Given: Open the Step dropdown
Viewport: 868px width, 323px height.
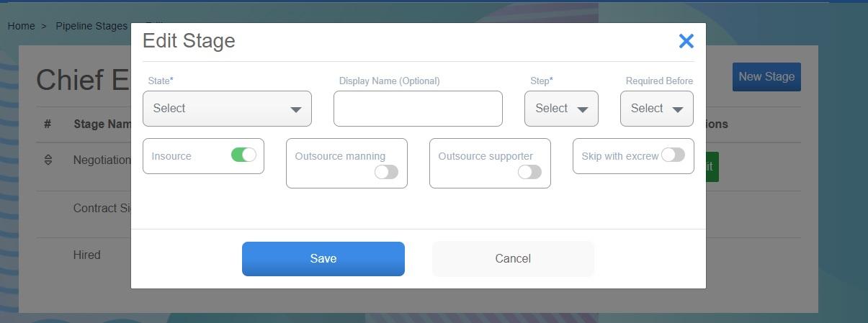Looking at the screenshot, I should pyautogui.click(x=561, y=109).
